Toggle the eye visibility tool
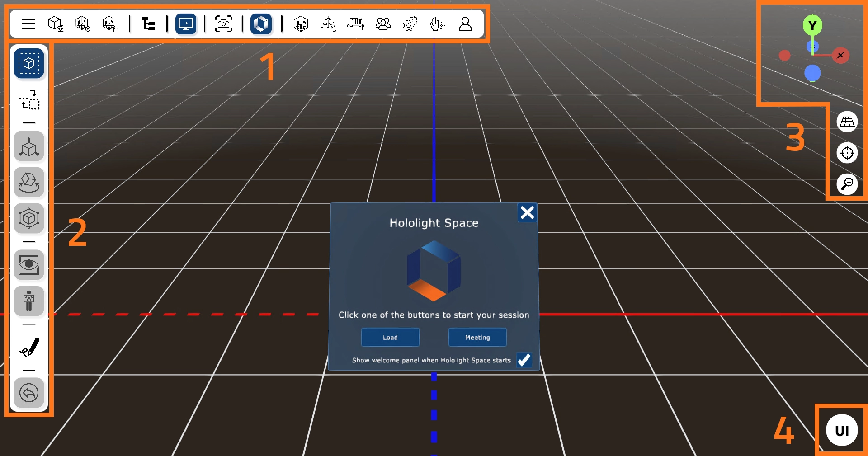 point(29,265)
